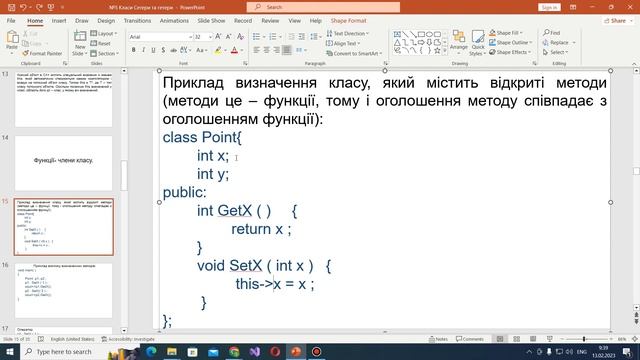Screen dimensions: 640x360
Task: Open Text Direction dropdown
Action: tap(347, 33)
